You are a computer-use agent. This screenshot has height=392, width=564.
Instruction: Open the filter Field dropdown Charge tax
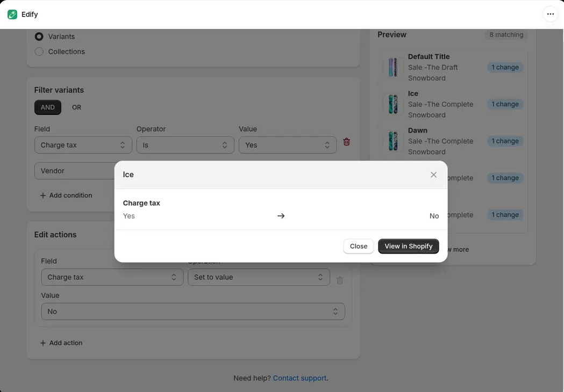coord(83,145)
